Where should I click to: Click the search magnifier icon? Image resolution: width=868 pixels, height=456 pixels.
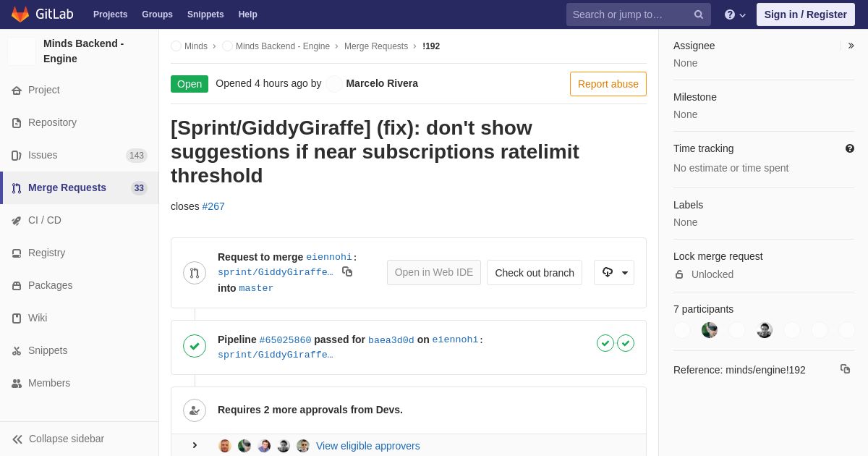coord(699,14)
